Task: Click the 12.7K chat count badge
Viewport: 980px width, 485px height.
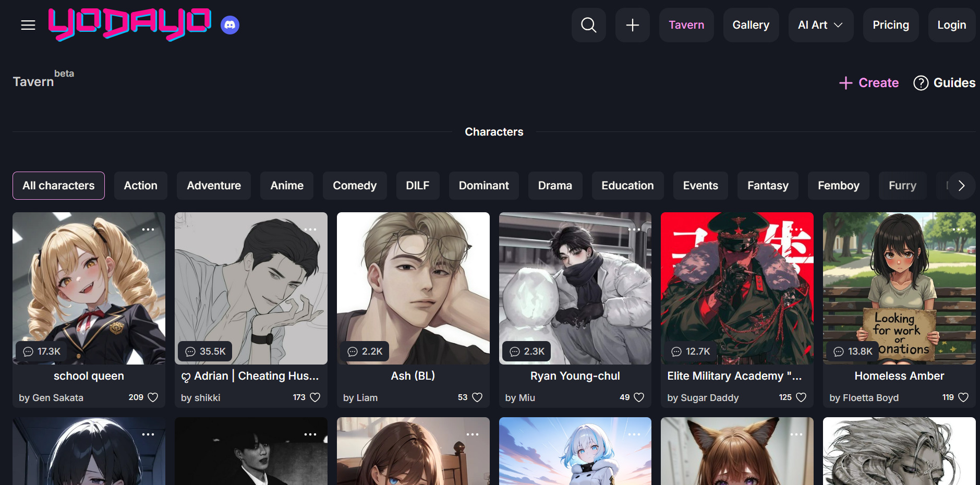Action: pyautogui.click(x=690, y=351)
